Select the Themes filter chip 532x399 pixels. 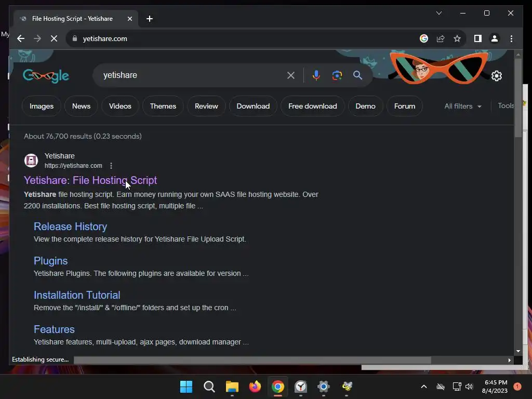(x=163, y=106)
